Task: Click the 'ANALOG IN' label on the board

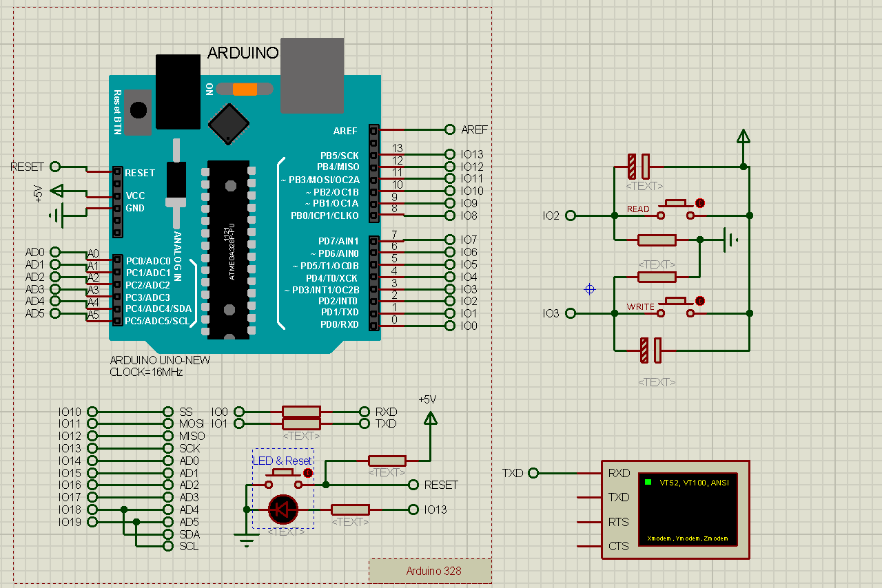Action: [x=177, y=258]
